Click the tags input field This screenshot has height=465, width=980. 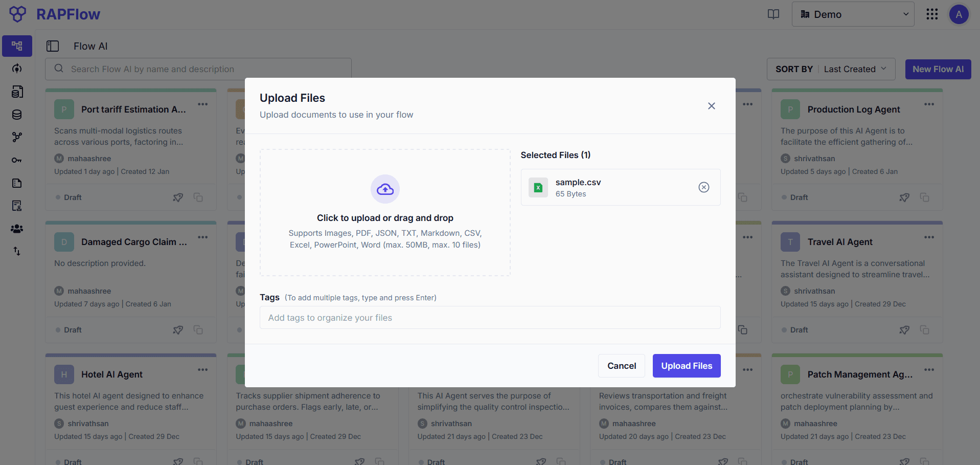490,317
